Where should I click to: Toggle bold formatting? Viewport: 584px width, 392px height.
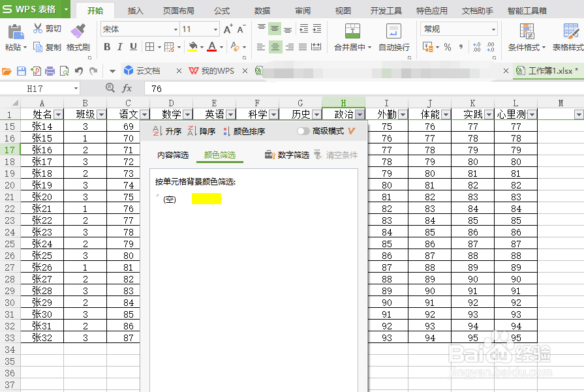pyautogui.click(x=107, y=47)
